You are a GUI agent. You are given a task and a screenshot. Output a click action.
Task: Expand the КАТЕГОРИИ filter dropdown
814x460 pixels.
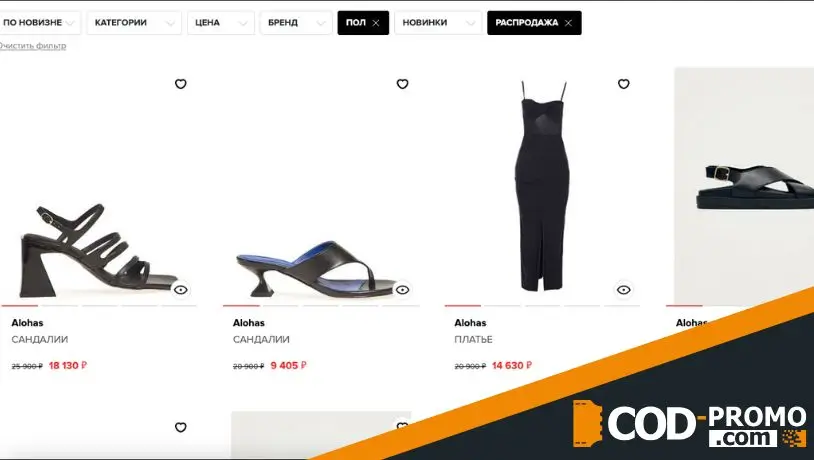(134, 23)
